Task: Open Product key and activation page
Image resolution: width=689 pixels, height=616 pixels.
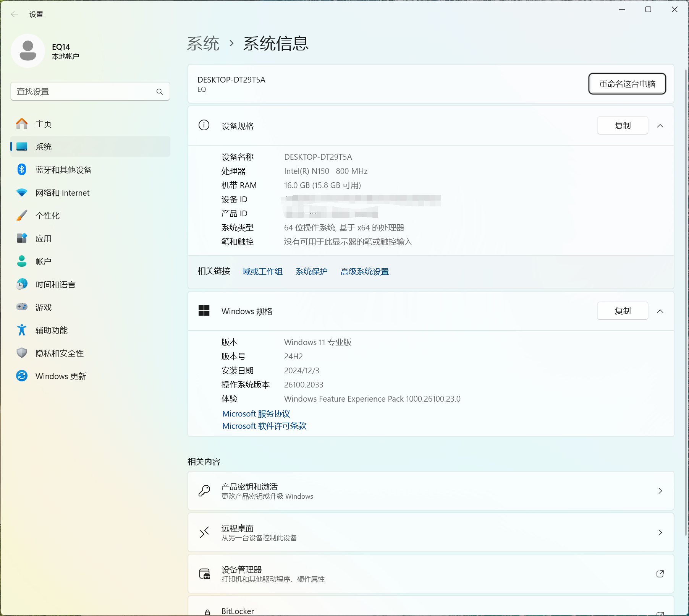Action: coord(430,491)
